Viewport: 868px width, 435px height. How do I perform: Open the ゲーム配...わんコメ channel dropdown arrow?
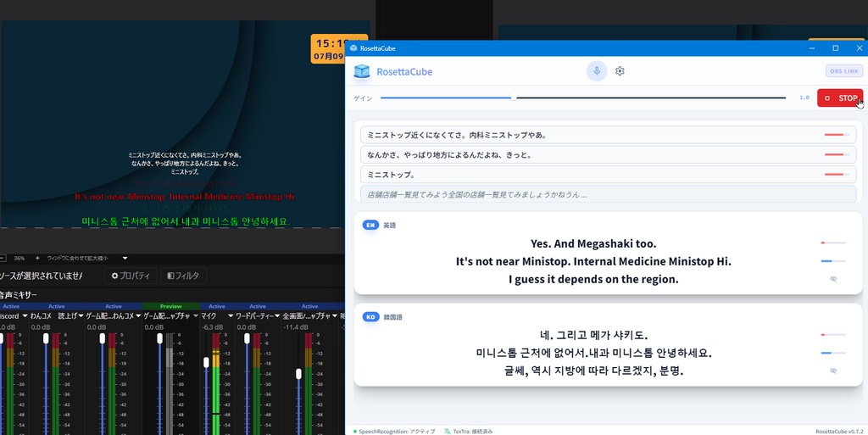[138, 316]
